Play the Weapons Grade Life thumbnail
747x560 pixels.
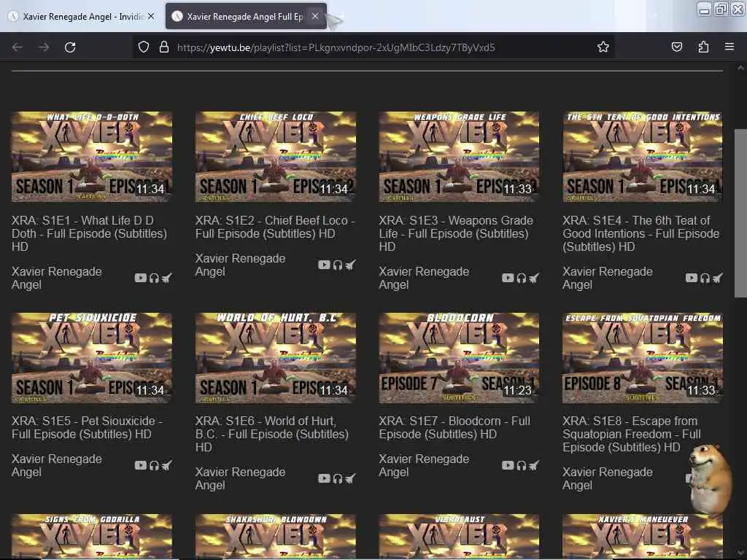(x=460, y=157)
